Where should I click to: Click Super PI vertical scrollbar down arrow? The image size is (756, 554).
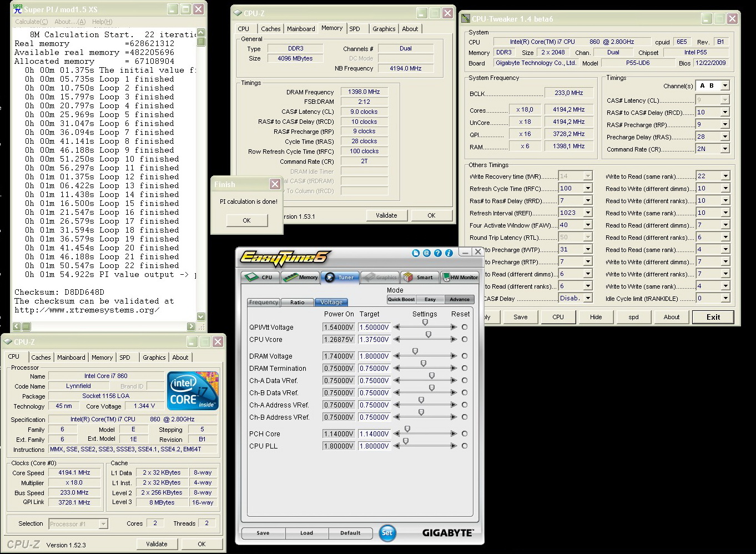pyautogui.click(x=201, y=316)
